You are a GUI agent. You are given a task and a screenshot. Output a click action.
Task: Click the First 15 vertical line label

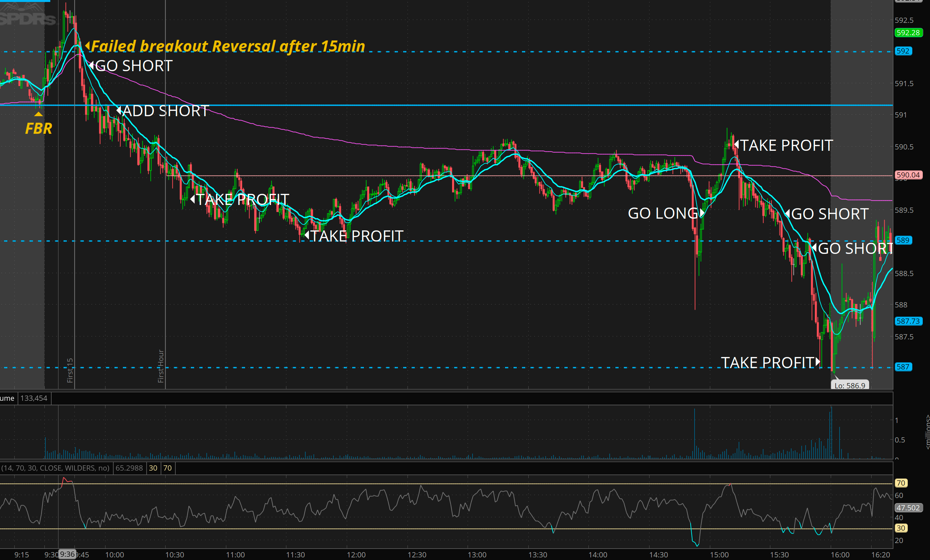coord(70,370)
